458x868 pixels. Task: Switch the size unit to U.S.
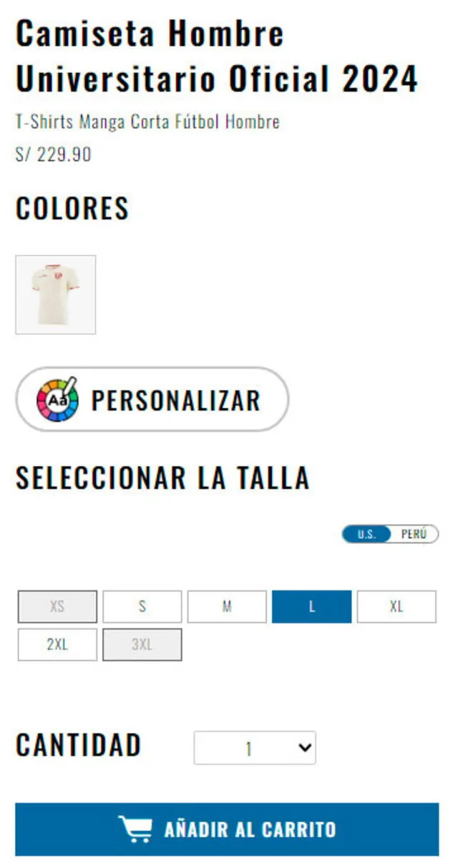366,534
